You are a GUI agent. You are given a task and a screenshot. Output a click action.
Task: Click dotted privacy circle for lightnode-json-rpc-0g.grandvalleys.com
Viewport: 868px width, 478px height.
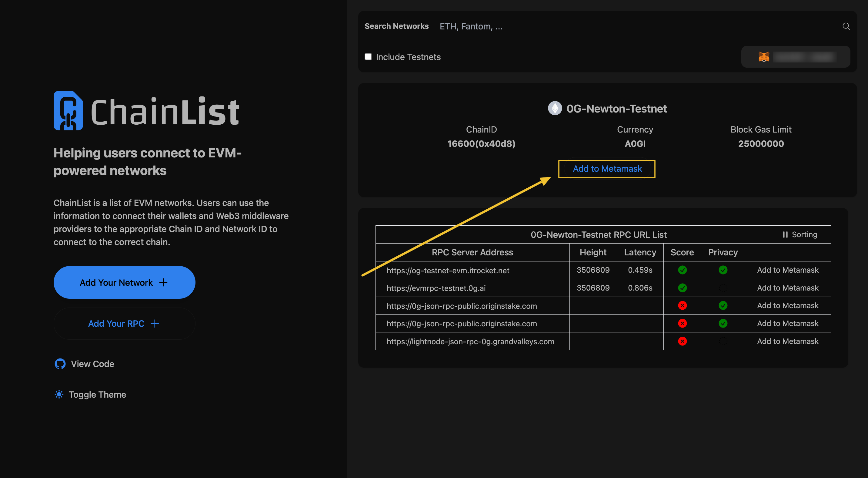click(x=723, y=341)
